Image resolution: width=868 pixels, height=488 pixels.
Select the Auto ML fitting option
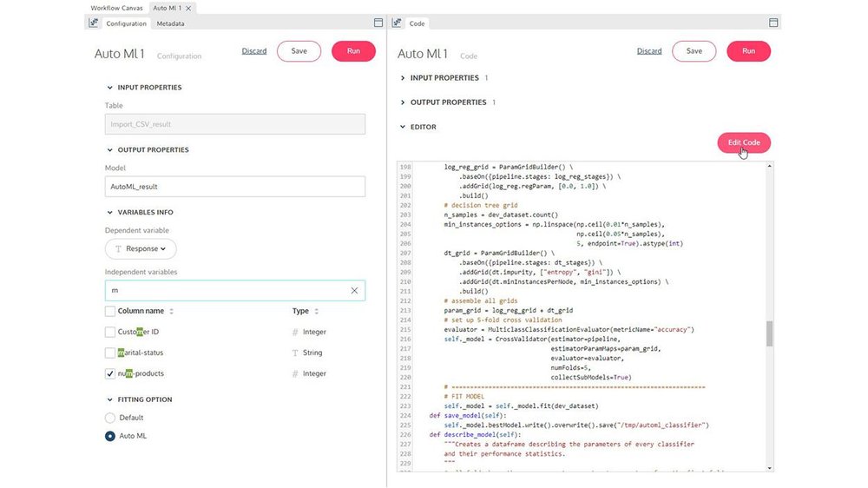tap(110, 436)
